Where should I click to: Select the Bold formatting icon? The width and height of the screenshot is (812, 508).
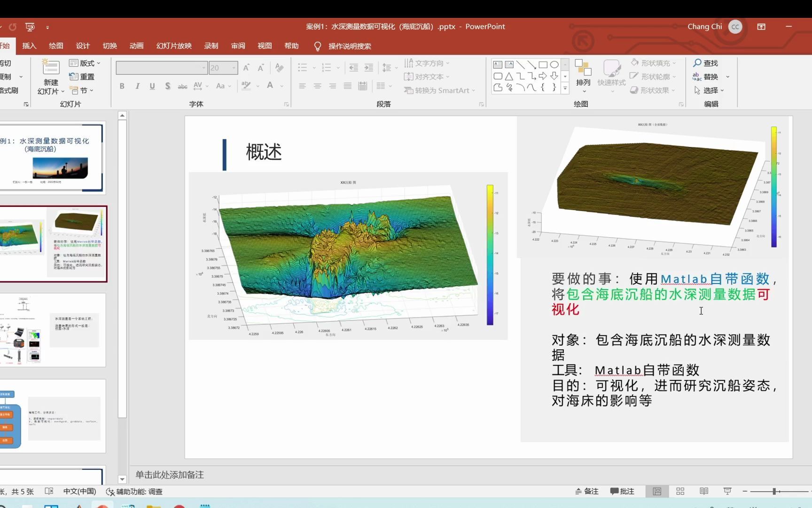[122, 86]
